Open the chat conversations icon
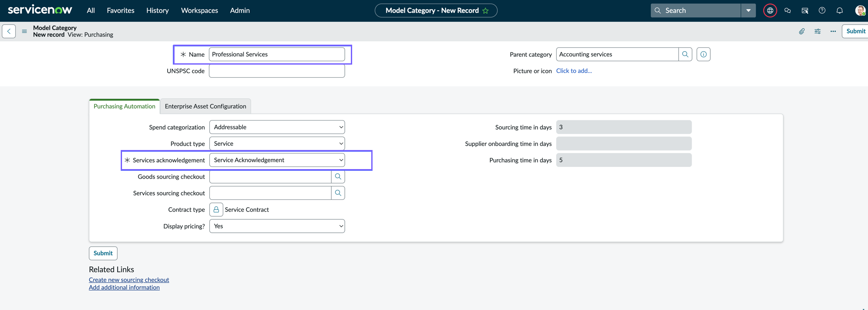The height and width of the screenshot is (310, 868). (x=787, y=10)
